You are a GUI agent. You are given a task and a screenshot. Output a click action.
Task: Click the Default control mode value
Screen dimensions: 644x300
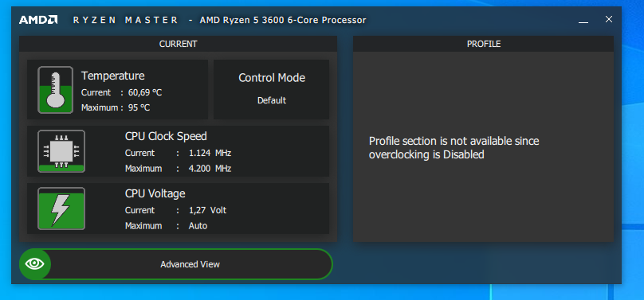[x=272, y=100]
